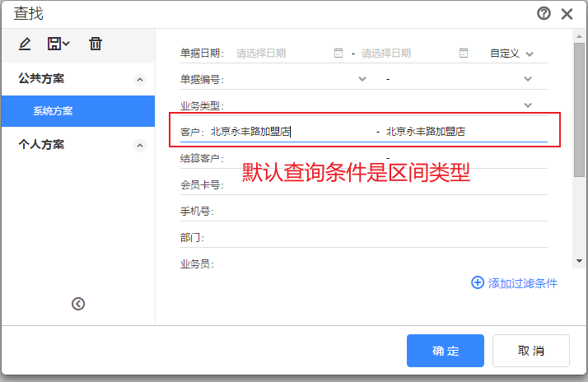Image resolution: width=588 pixels, height=382 pixels.
Task: Click the scrollbar down arrow
Action: 579,261
